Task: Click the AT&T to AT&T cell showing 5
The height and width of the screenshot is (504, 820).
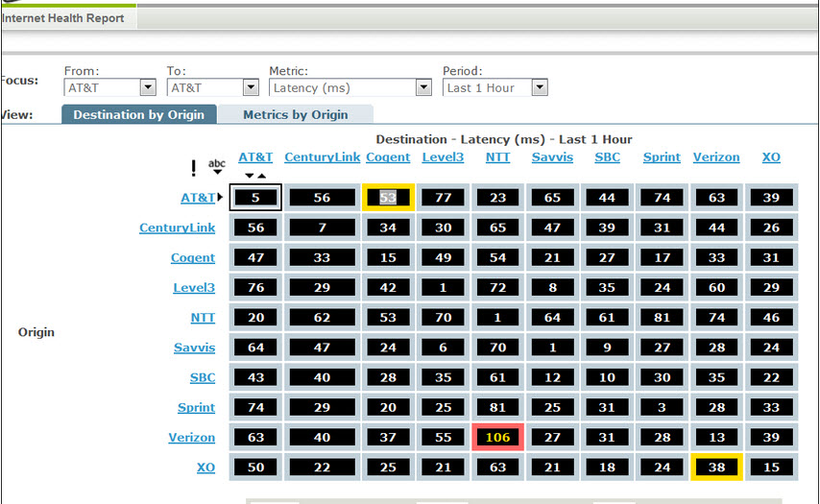Action: [255, 197]
